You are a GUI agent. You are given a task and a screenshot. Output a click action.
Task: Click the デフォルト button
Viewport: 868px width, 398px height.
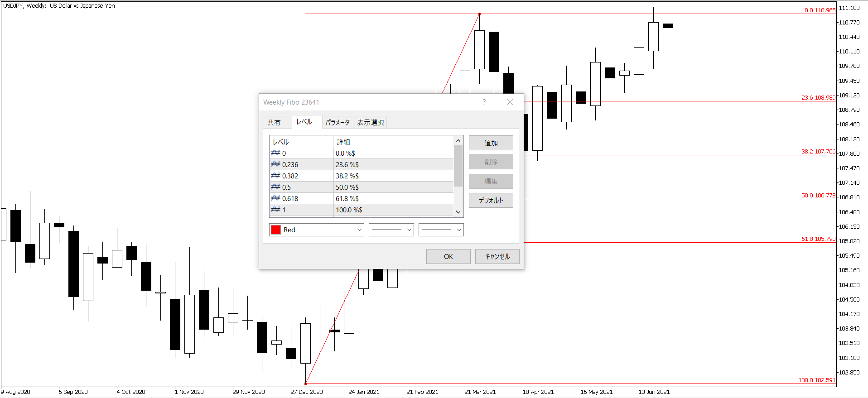click(x=491, y=200)
